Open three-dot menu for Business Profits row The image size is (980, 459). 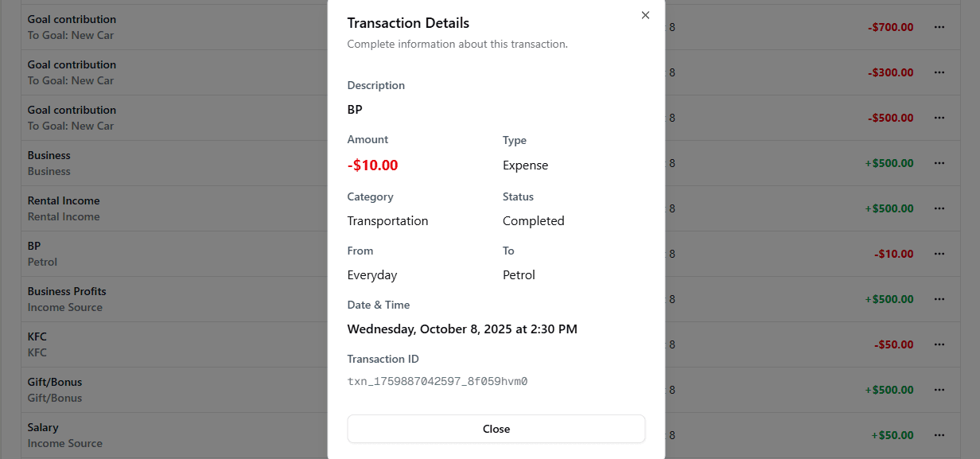pyautogui.click(x=939, y=299)
